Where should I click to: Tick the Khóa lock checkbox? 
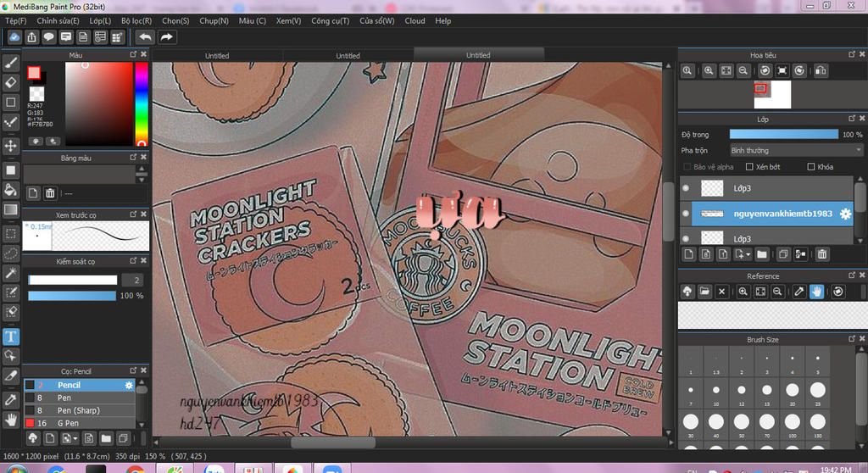pyautogui.click(x=811, y=167)
